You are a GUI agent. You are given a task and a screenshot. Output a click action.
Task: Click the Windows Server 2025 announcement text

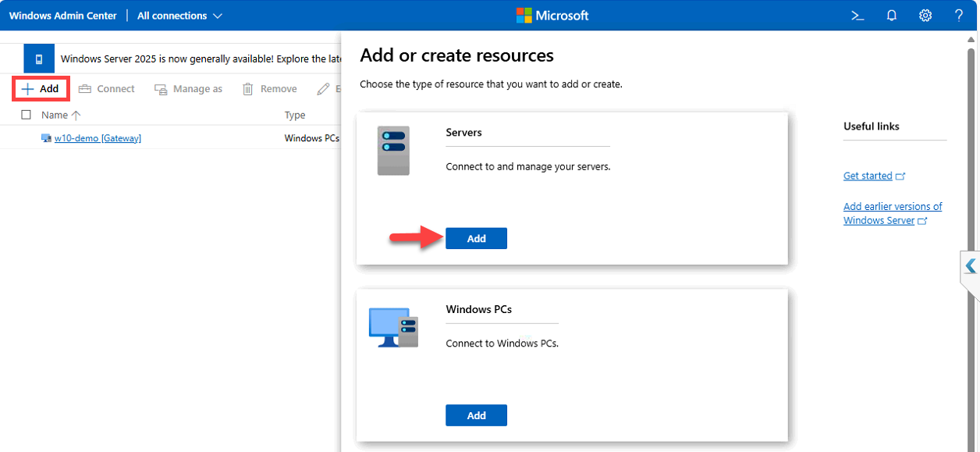point(201,59)
